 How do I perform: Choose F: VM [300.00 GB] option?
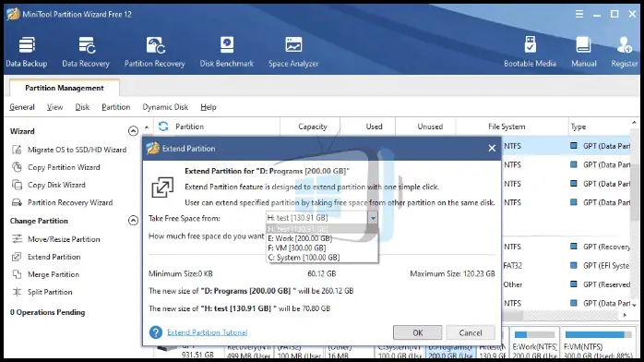(x=322, y=247)
